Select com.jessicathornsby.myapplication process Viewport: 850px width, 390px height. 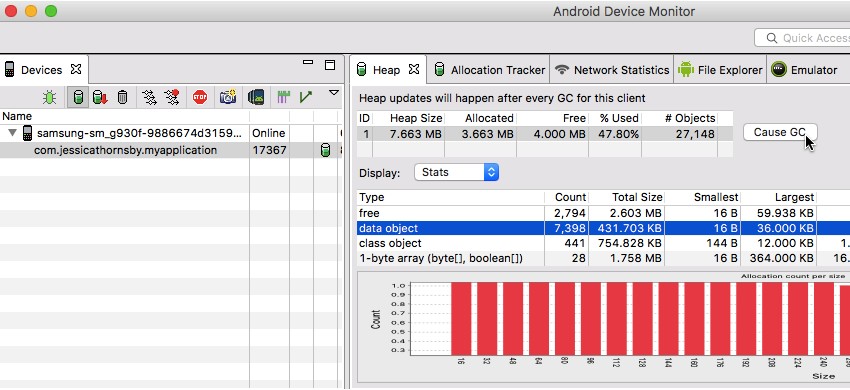point(125,150)
